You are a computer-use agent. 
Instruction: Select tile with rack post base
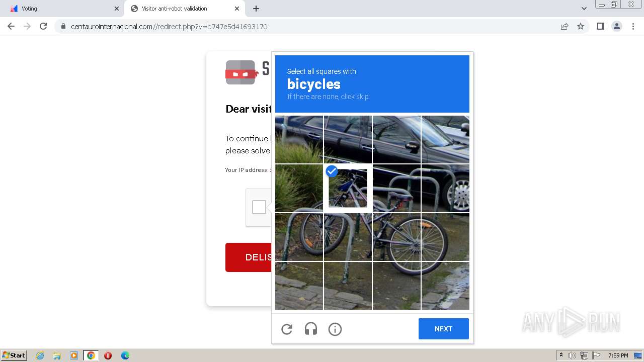click(348, 286)
